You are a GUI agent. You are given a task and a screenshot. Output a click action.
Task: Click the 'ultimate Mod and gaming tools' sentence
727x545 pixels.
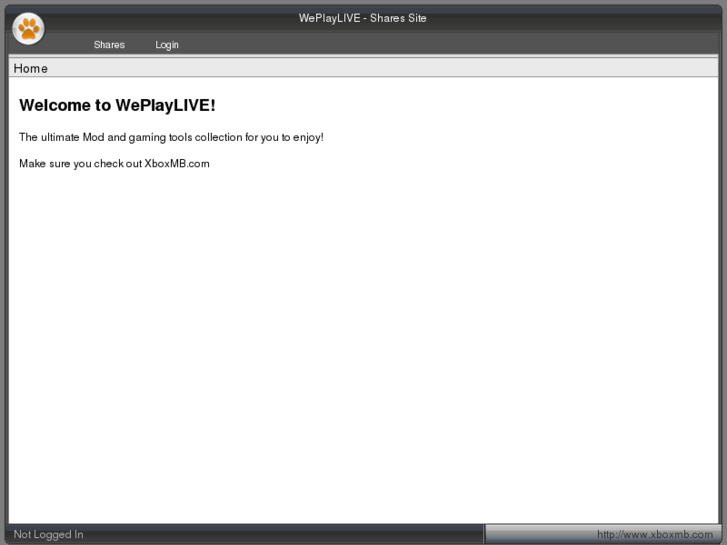click(x=171, y=137)
